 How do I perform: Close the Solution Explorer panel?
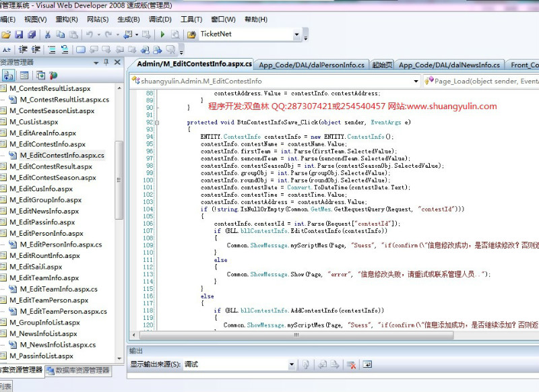tap(117, 62)
